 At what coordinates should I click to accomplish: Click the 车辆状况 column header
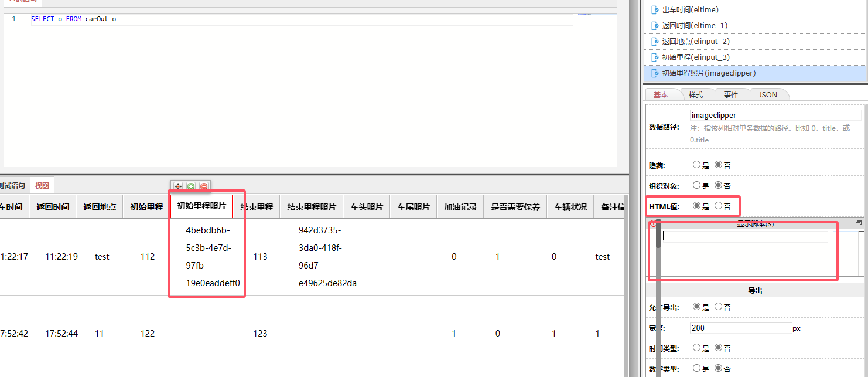point(570,207)
